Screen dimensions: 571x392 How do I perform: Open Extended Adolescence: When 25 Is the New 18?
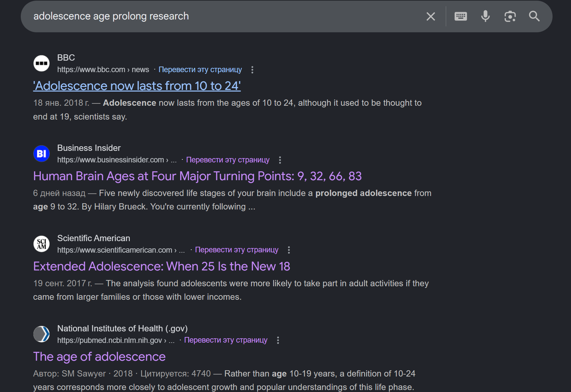point(161,266)
